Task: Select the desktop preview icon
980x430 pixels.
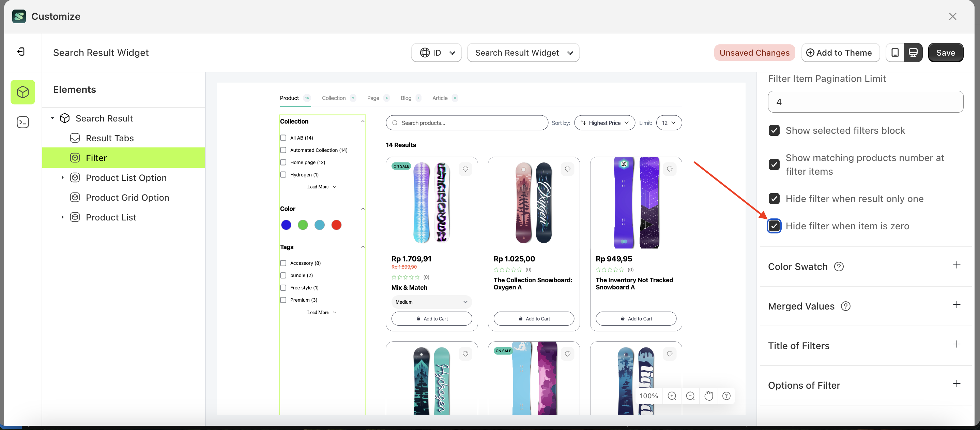Action: click(x=914, y=53)
